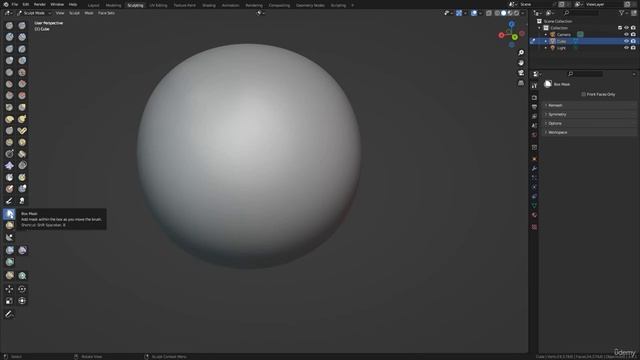Open the viewport shading options dropdown

[522, 13]
